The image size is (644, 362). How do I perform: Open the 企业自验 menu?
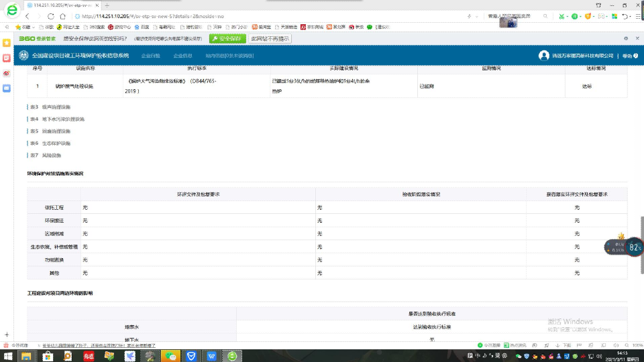(x=150, y=56)
